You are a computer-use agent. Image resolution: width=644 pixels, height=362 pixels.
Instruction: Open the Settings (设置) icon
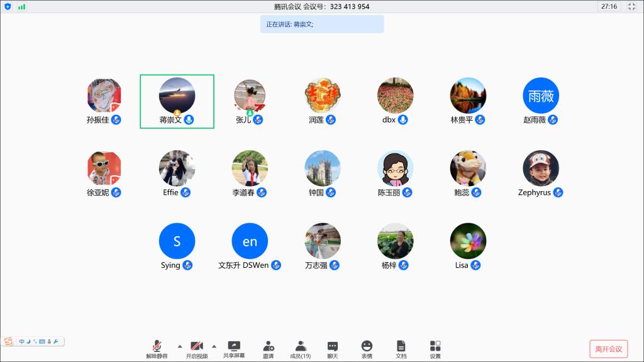(435, 346)
